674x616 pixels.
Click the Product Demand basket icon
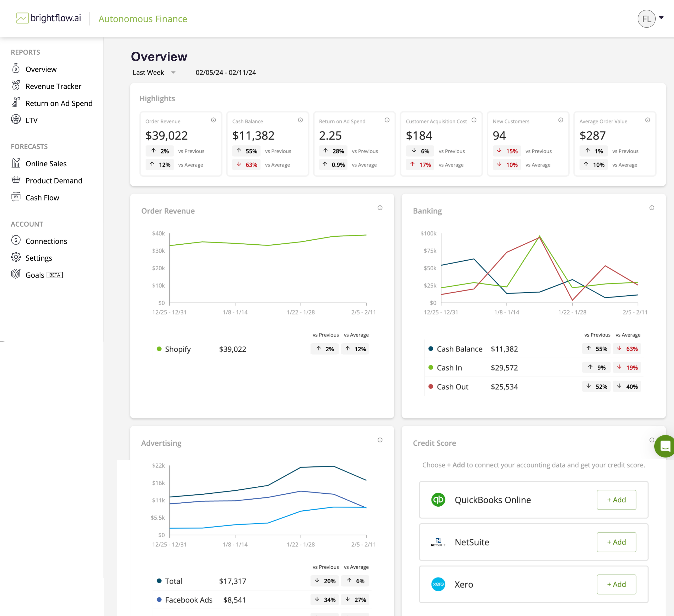tap(16, 180)
